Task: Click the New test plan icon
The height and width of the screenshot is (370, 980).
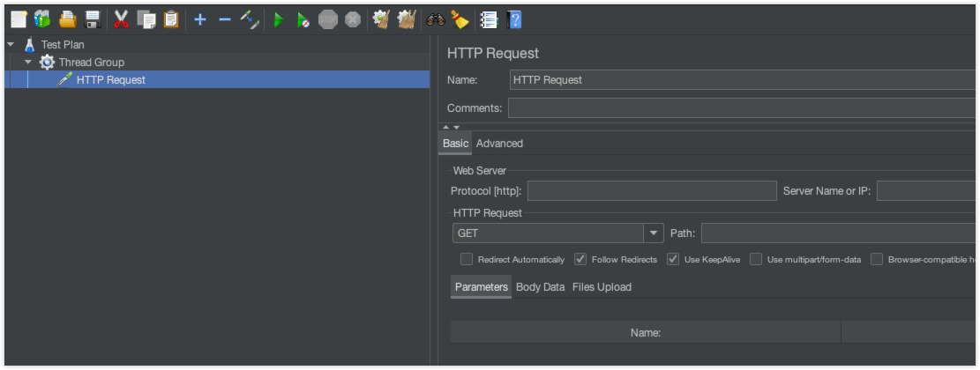Action: 19,20
